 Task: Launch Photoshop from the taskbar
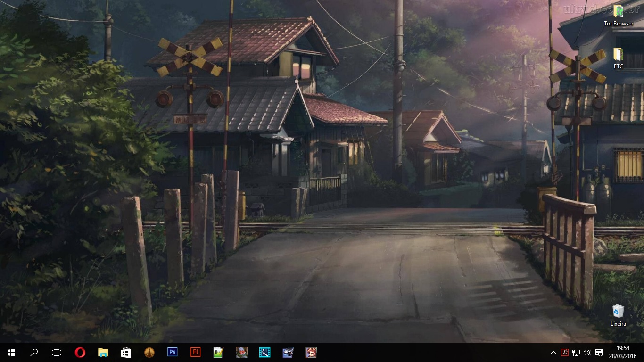(x=173, y=353)
